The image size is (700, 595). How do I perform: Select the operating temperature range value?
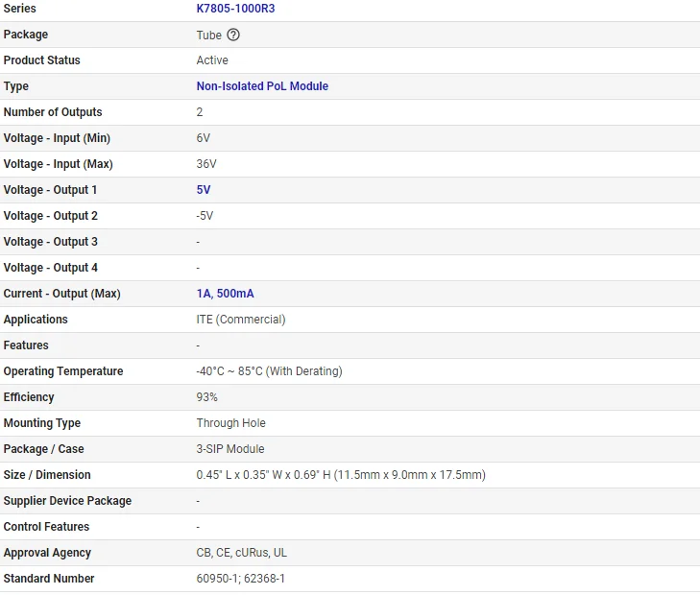click(x=269, y=371)
